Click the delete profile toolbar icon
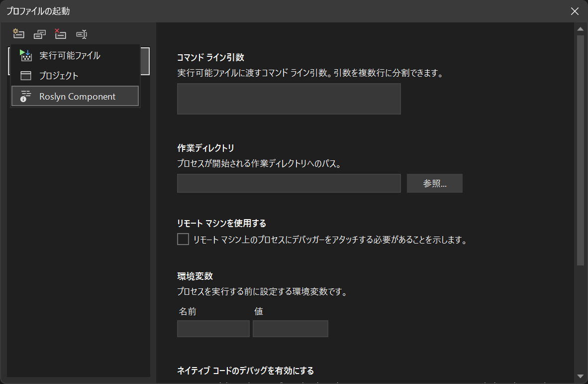Viewport: 588px width, 384px height. (60, 34)
